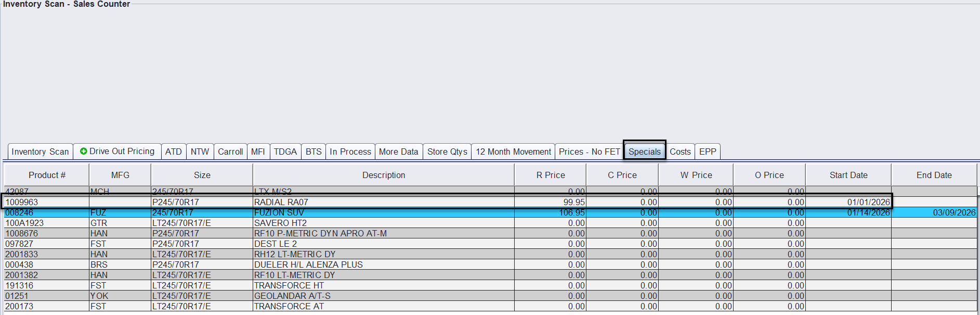Switch to the Costs tab
The image size is (980, 315).
tap(680, 152)
